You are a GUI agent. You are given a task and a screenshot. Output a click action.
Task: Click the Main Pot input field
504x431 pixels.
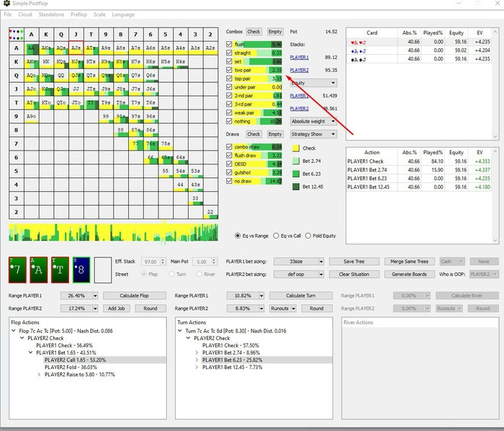coord(204,262)
